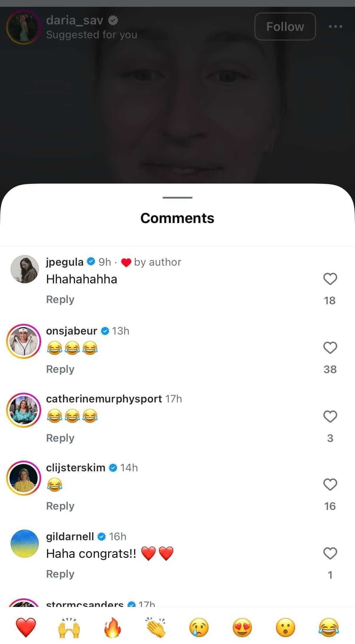This screenshot has width=355, height=644.
Task: View the 18 likes on jpegula's comment
Action: point(330,300)
